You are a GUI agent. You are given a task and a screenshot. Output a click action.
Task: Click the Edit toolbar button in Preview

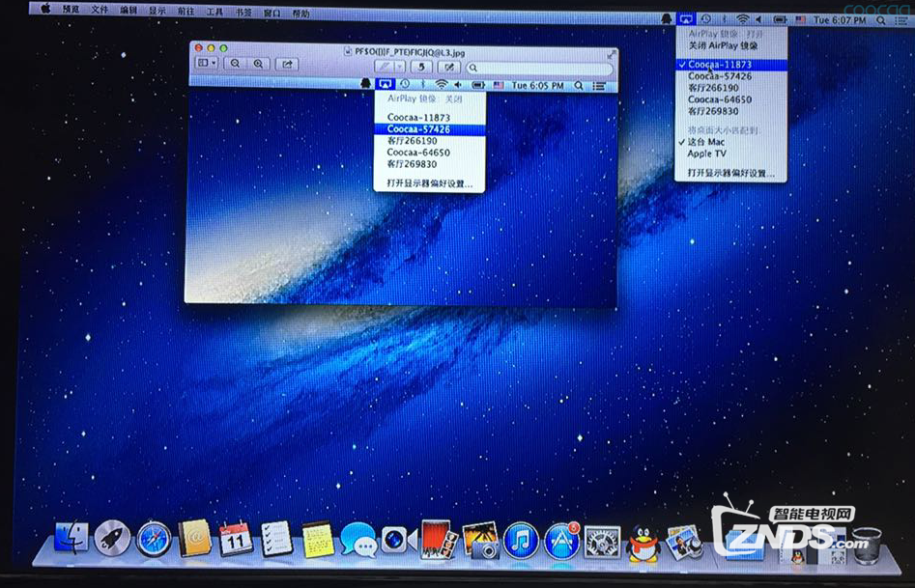tap(448, 68)
